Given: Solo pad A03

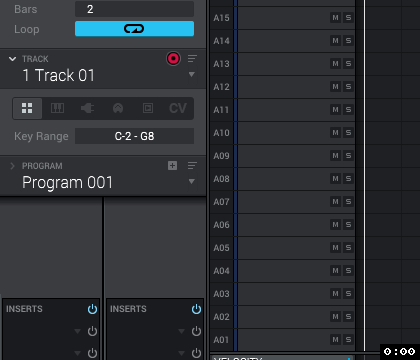Looking at the screenshot, I should click(348, 294).
